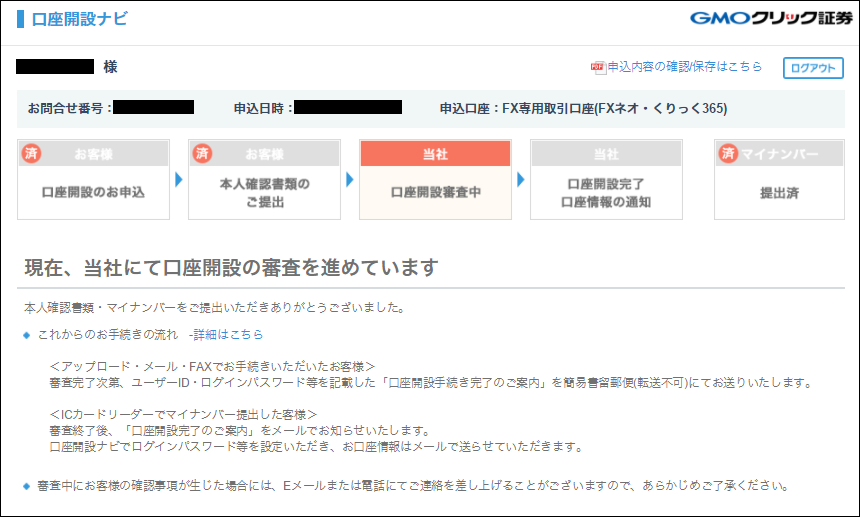
Task: Click the line ＜ICカードリーダーでマイナンバー提出した客様＞
Action: click(x=183, y=414)
